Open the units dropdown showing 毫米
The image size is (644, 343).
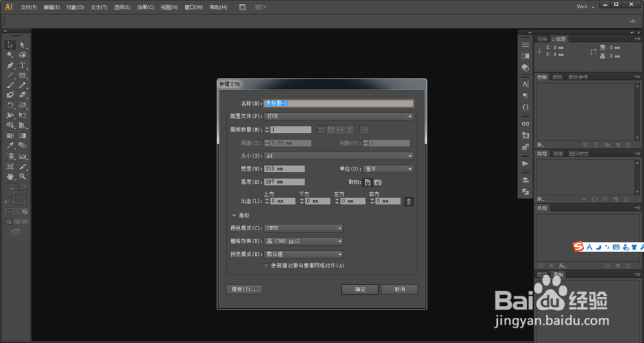tap(388, 169)
